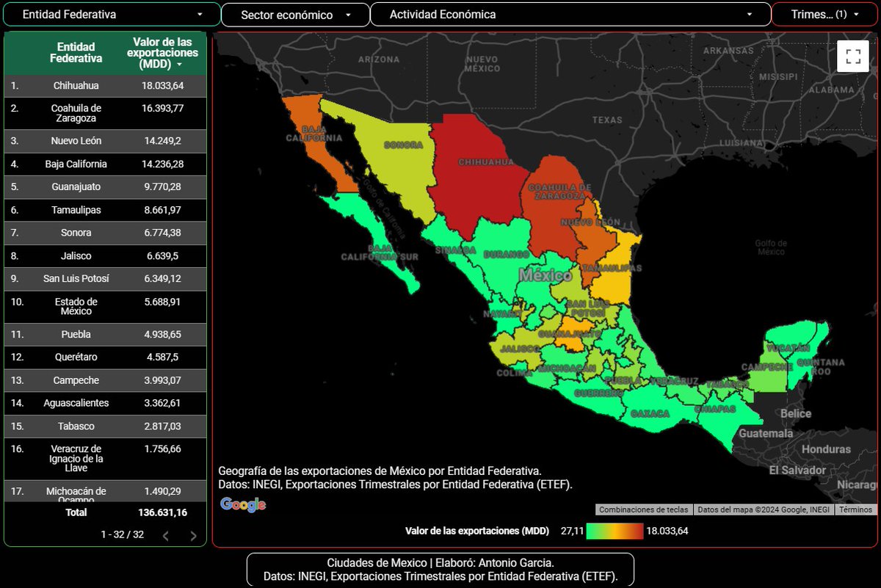Image resolution: width=881 pixels, height=588 pixels.
Task: Select the Chihuahua row in table
Action: click(x=106, y=86)
